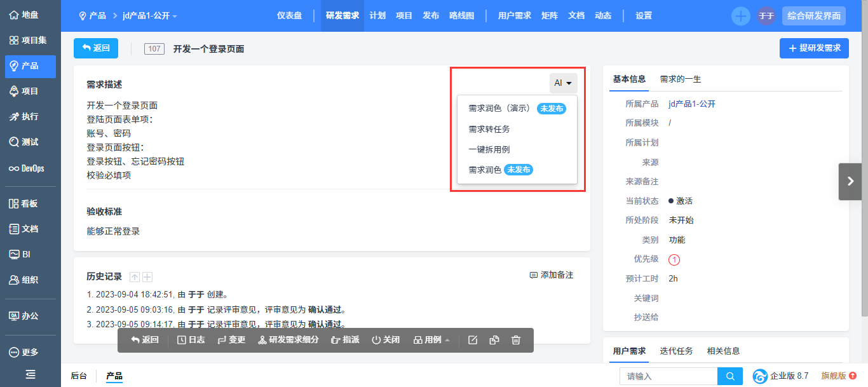
Task: Expand the 用例 dropdown in toolbar
Action: 432,340
